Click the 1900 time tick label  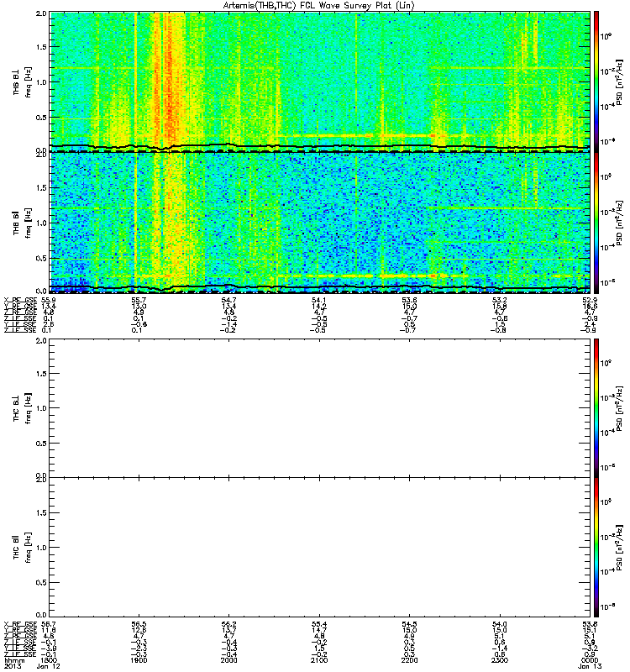[x=139, y=660]
